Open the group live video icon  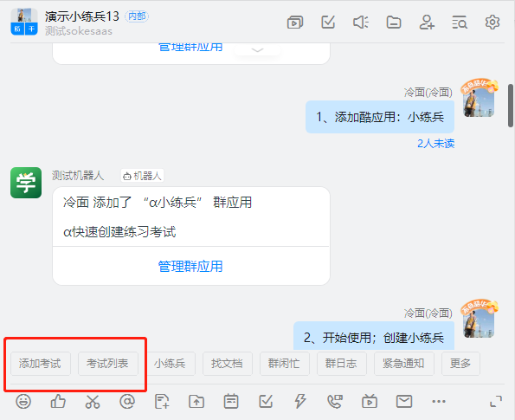coord(295,23)
